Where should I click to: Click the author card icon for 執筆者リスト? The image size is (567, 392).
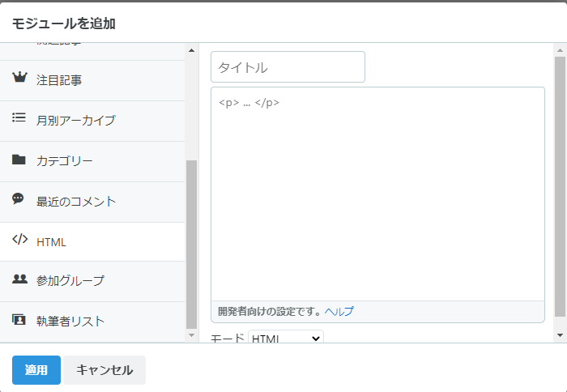[19, 320]
